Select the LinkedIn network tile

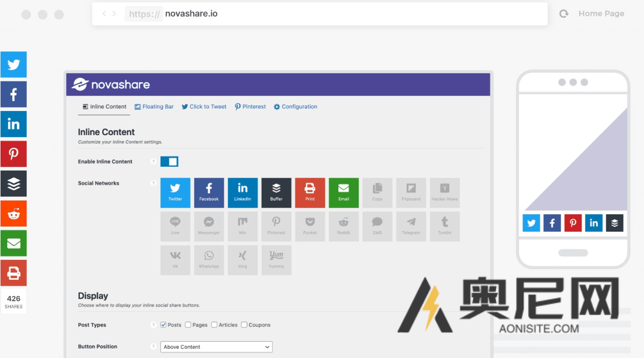pos(243,193)
